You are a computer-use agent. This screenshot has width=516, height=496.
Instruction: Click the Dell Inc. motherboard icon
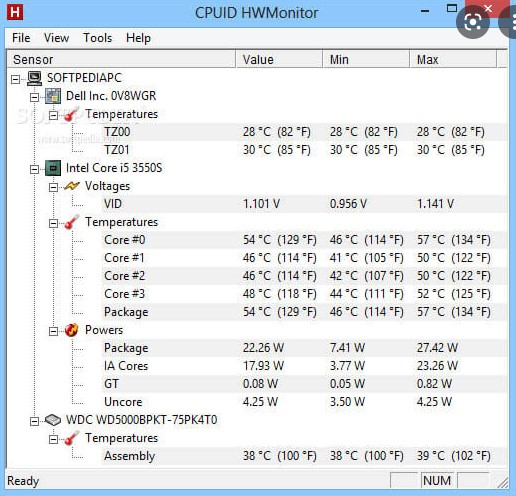[x=53, y=96]
